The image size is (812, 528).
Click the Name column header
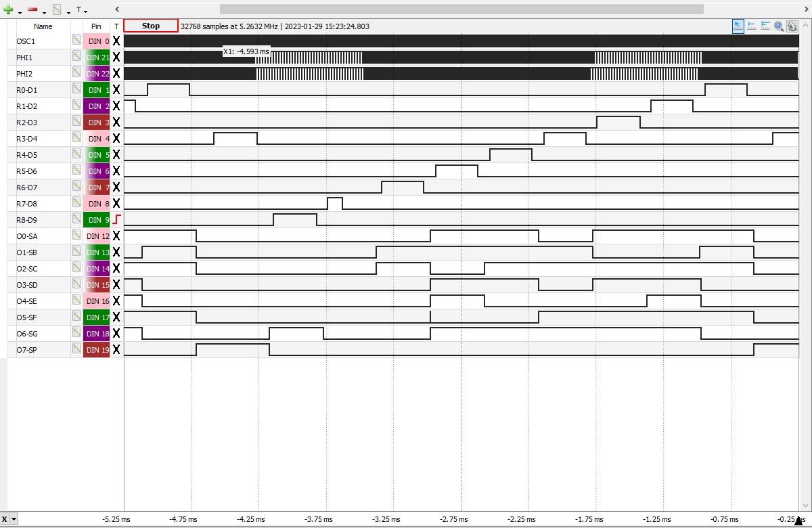pyautogui.click(x=43, y=26)
